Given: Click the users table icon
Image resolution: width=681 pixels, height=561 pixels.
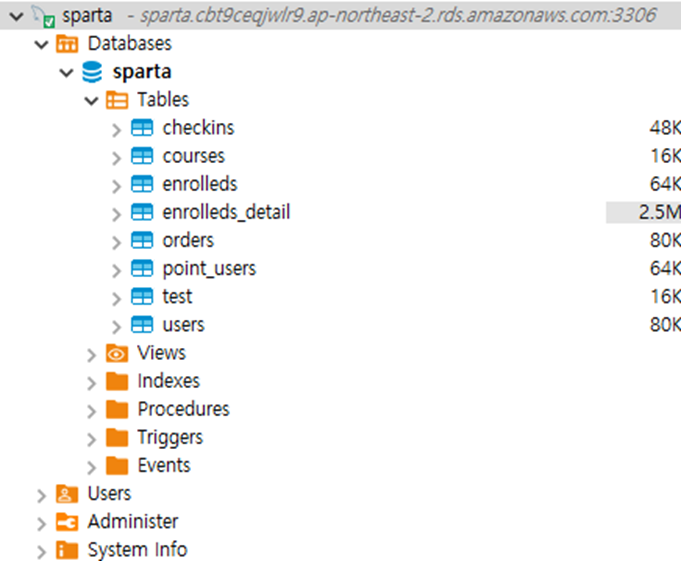Looking at the screenshot, I should tap(142, 325).
